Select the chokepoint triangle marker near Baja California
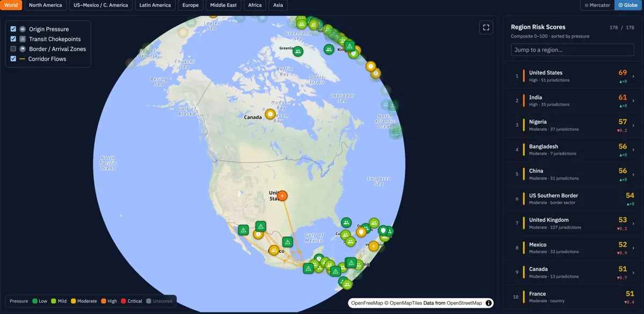Viewport: 644px width, 314px height. click(x=243, y=230)
